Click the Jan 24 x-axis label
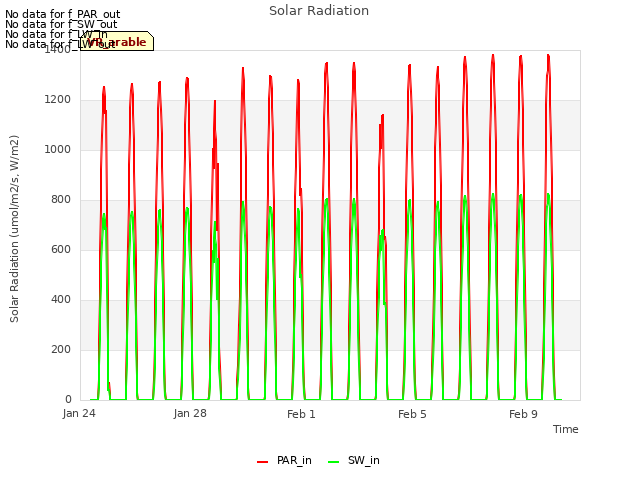 click(79, 413)
